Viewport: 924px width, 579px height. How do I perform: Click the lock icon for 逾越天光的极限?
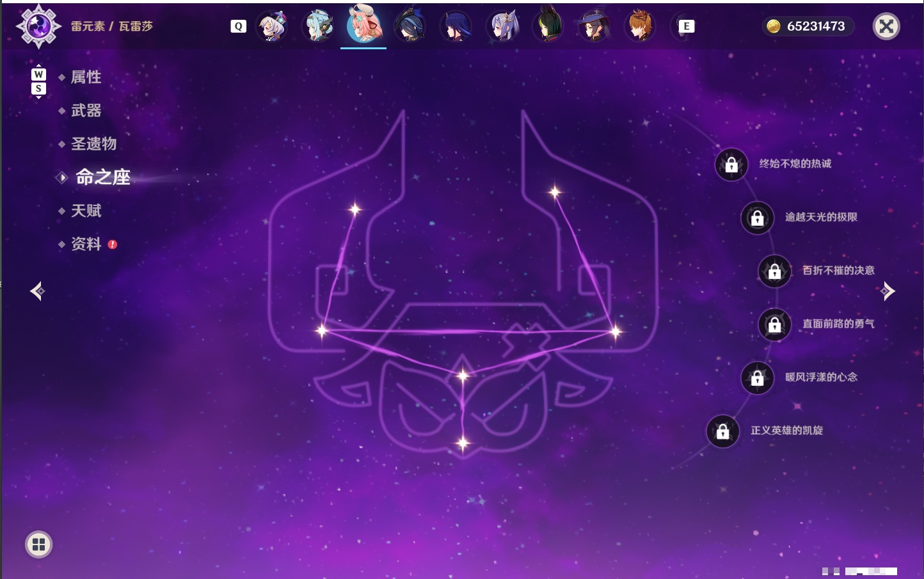(757, 218)
